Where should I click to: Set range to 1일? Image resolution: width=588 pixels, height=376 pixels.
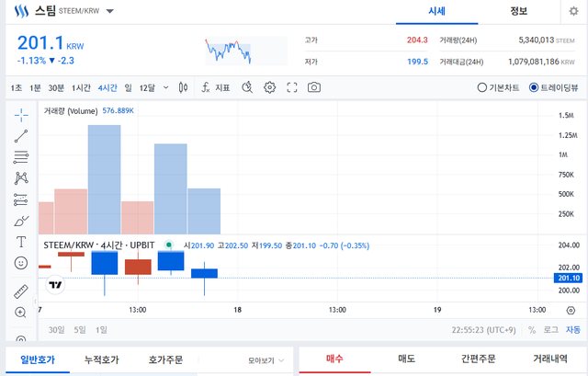101,330
